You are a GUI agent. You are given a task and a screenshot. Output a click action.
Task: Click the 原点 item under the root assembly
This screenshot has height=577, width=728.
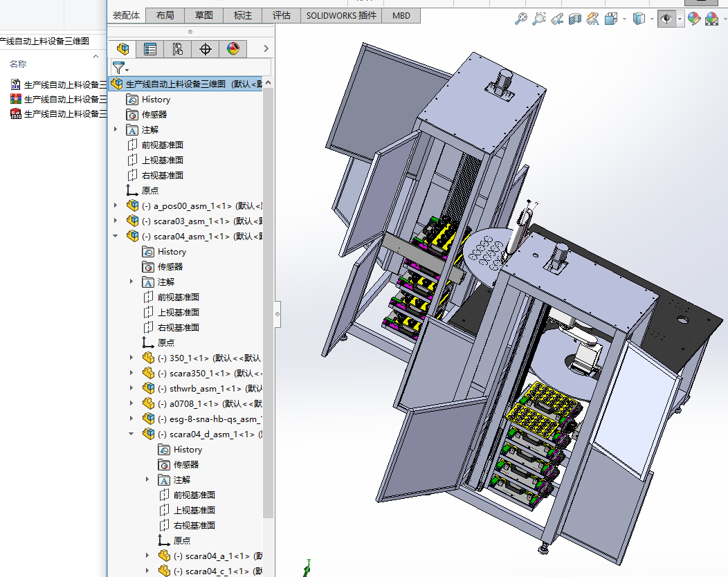click(149, 190)
